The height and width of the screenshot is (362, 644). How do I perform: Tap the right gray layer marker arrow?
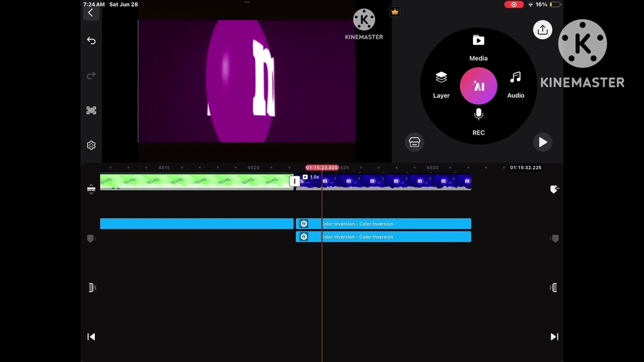(x=554, y=238)
